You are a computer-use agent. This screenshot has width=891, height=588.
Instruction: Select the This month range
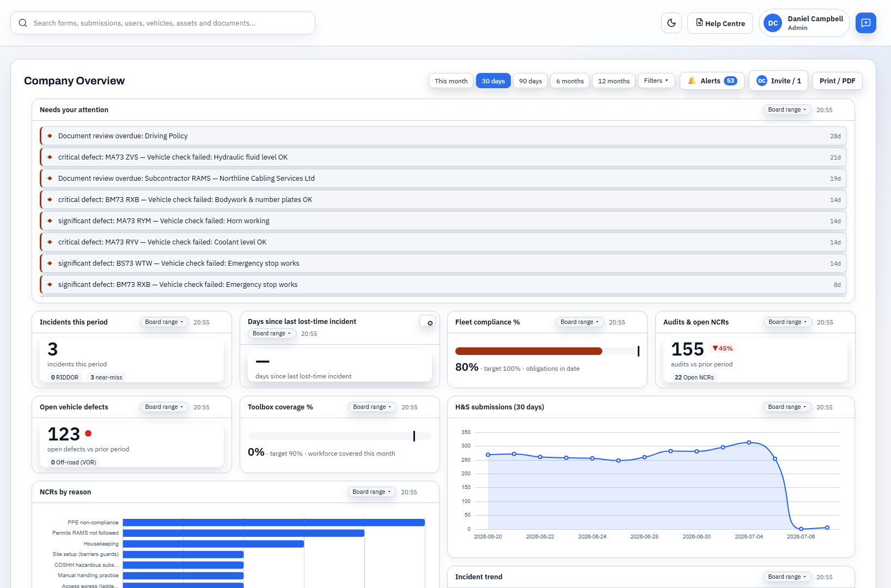coord(451,81)
